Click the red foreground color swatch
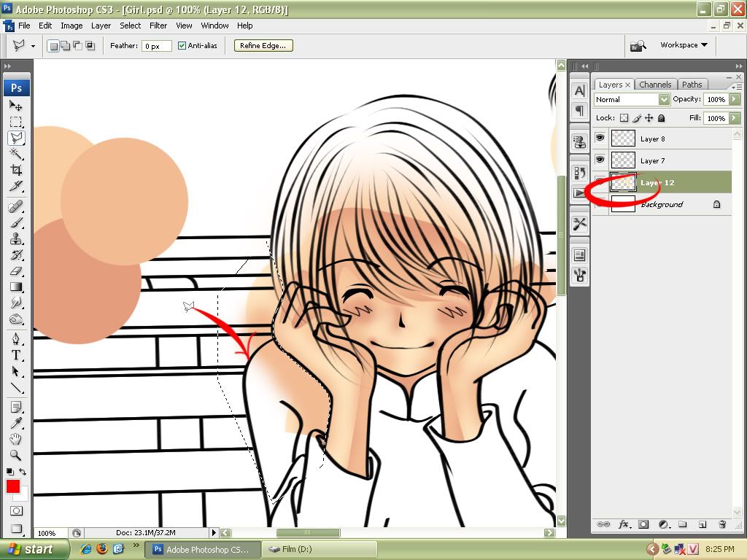Image resolution: width=747 pixels, height=560 pixels. (13, 487)
